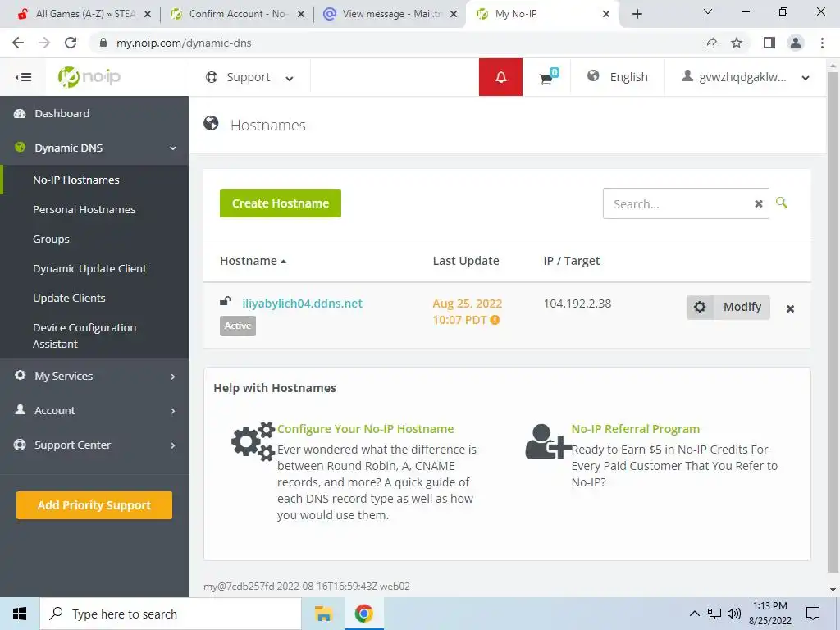The height and width of the screenshot is (630, 840).
Task: Click Add Priority Support button
Action: click(x=94, y=505)
